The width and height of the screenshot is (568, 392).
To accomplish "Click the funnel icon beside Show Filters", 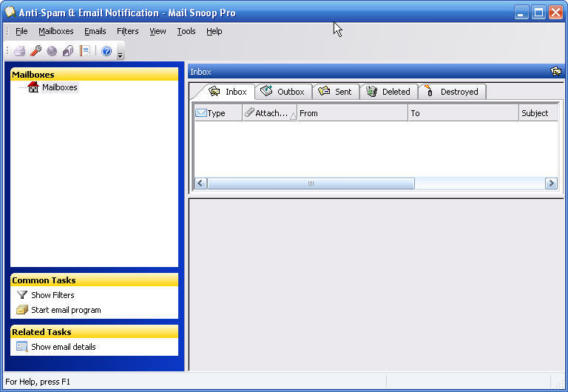I will pyautogui.click(x=22, y=294).
